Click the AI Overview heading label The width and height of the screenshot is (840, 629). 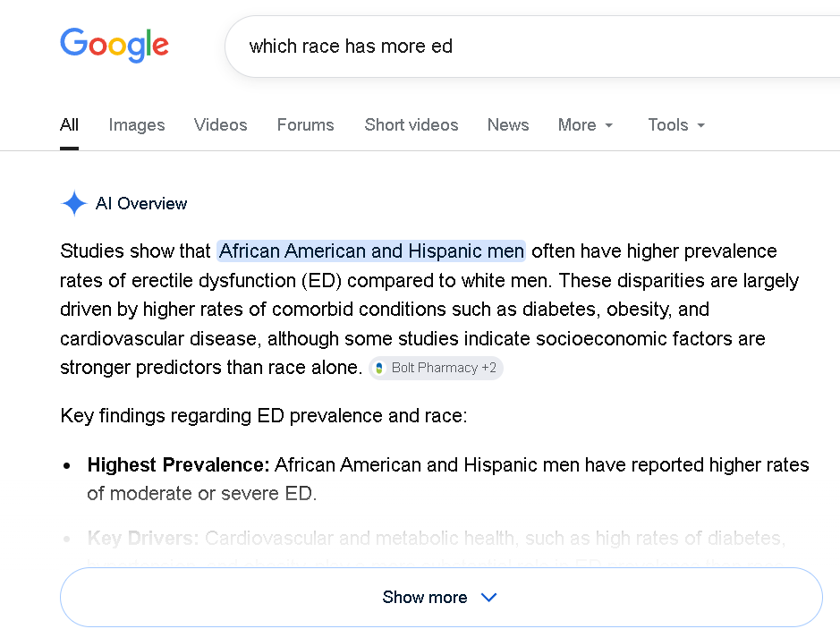(x=141, y=204)
